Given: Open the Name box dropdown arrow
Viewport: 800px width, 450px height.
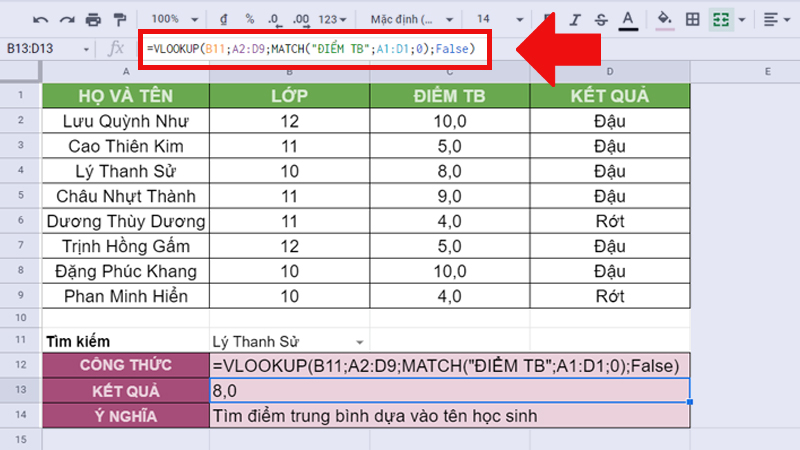Looking at the screenshot, I should pos(86,49).
